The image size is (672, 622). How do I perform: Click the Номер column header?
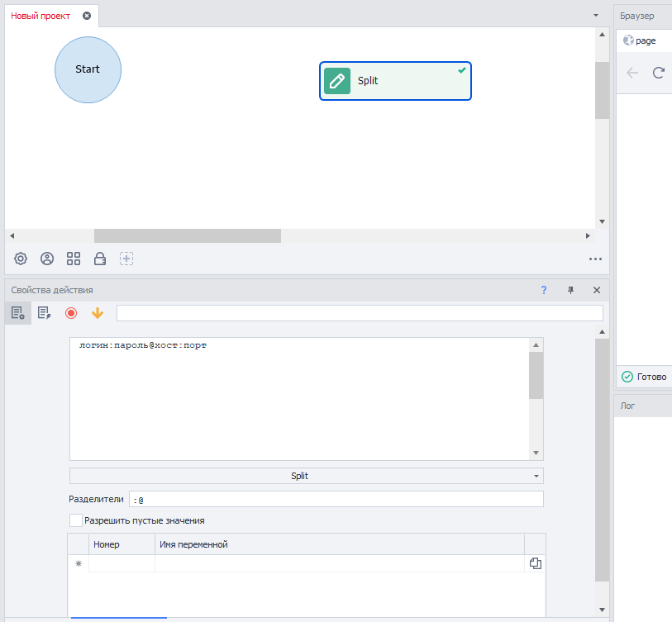122,544
